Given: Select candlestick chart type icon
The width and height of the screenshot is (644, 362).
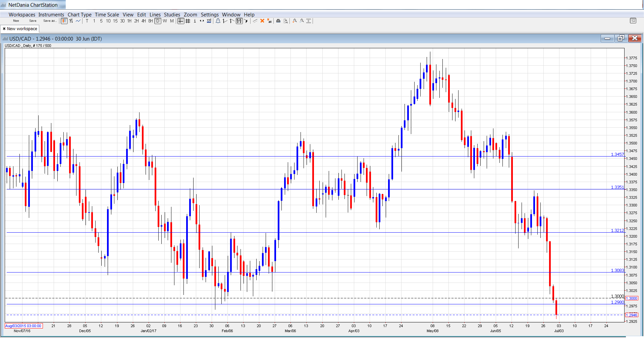Looking at the screenshot, I should coord(64,21).
